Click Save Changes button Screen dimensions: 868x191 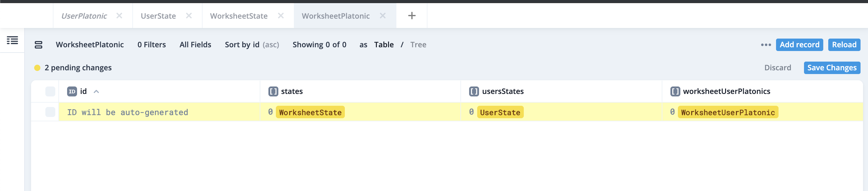pyautogui.click(x=832, y=68)
